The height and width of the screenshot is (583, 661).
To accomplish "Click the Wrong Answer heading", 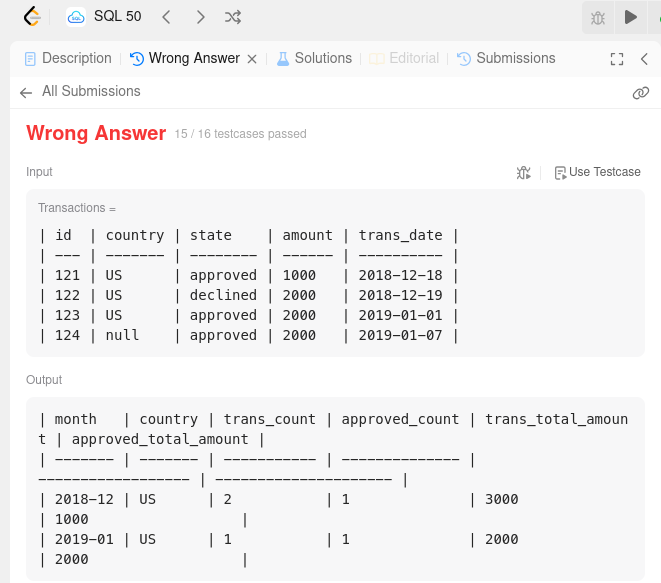I will [x=96, y=133].
